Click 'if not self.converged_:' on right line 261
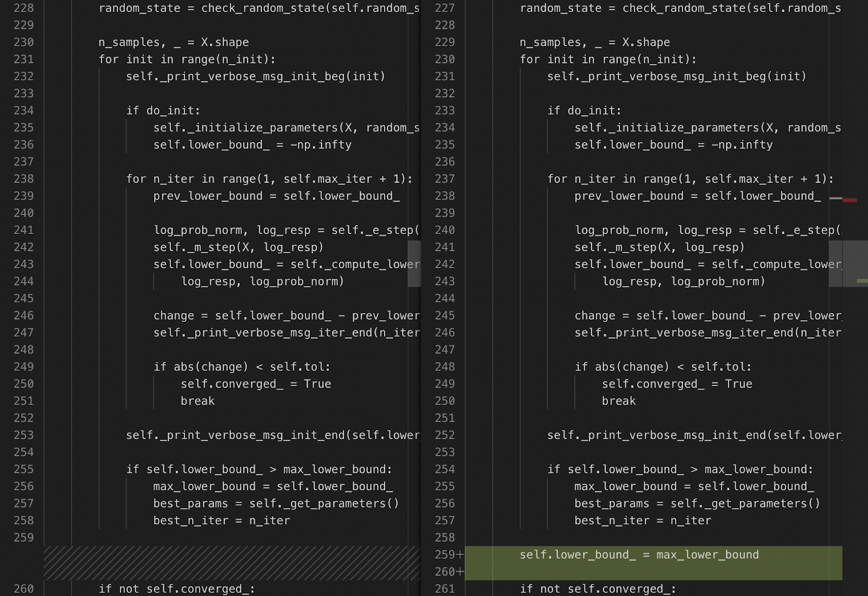Image resolution: width=868 pixels, height=596 pixels. 598,589
